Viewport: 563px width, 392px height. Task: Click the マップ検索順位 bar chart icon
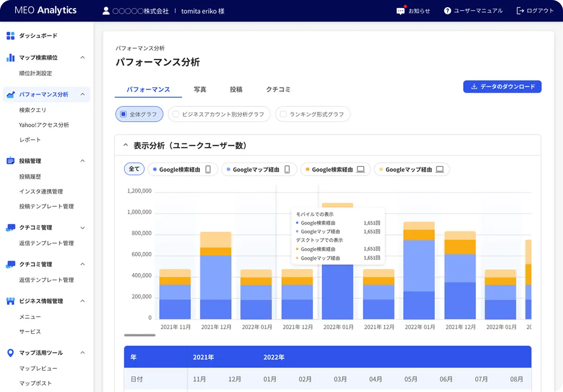coord(11,58)
